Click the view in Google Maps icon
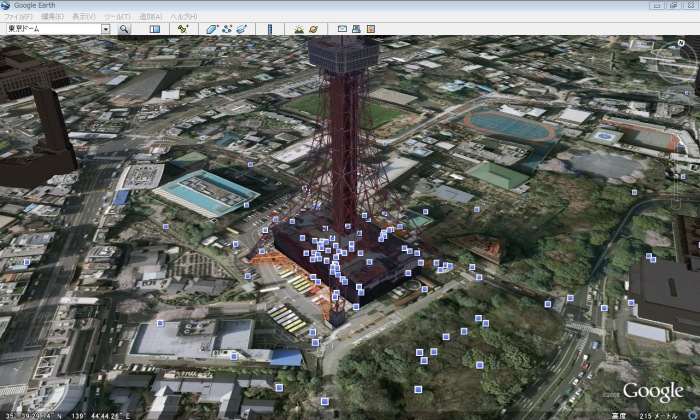 coord(371,29)
